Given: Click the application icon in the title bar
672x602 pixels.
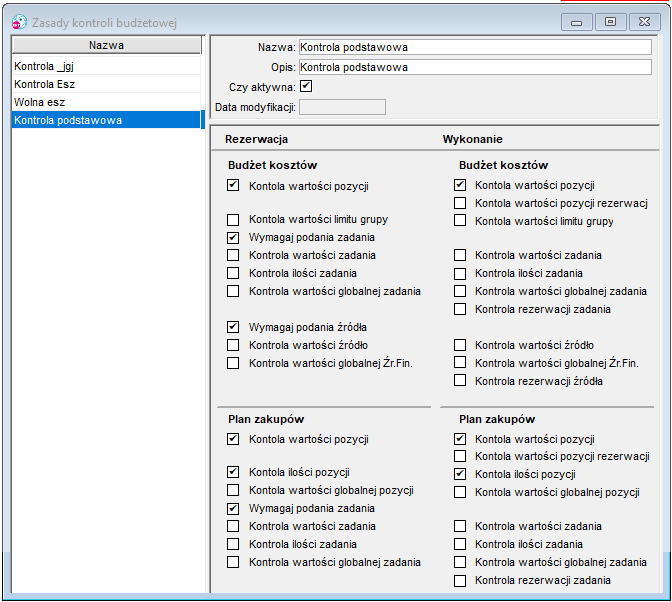Looking at the screenshot, I should coord(20,22).
